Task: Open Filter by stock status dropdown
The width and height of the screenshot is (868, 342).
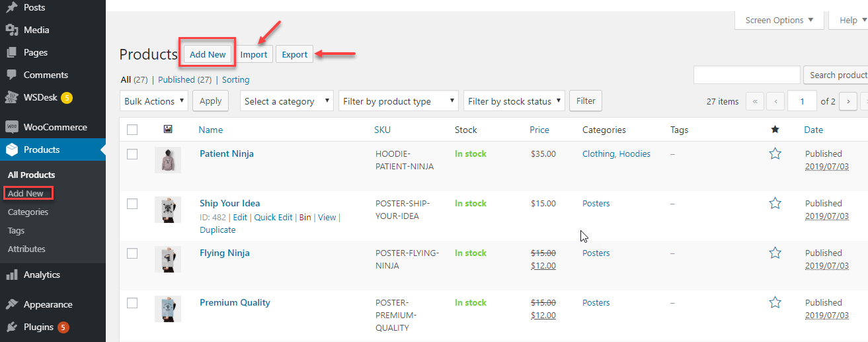Action: tap(514, 101)
